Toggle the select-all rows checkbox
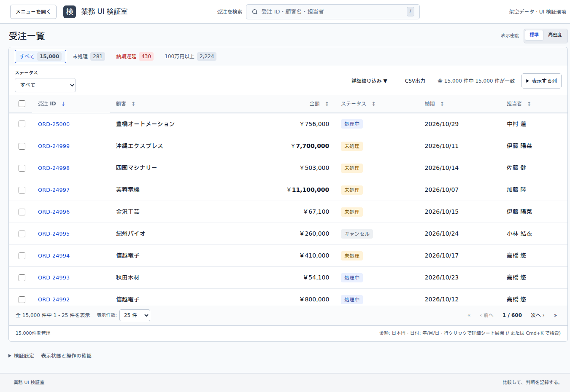Image resolution: width=570 pixels, height=392 pixels. pos(22,104)
